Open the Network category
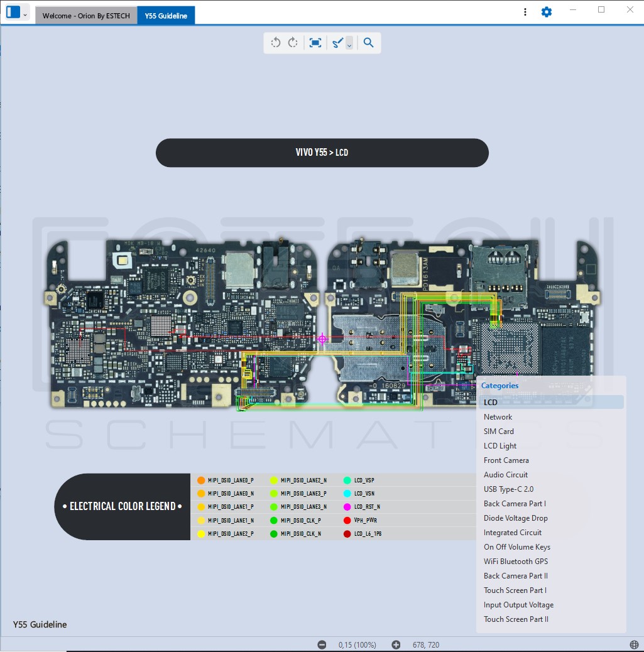Screen dimensions: 644x652 tap(551, 416)
